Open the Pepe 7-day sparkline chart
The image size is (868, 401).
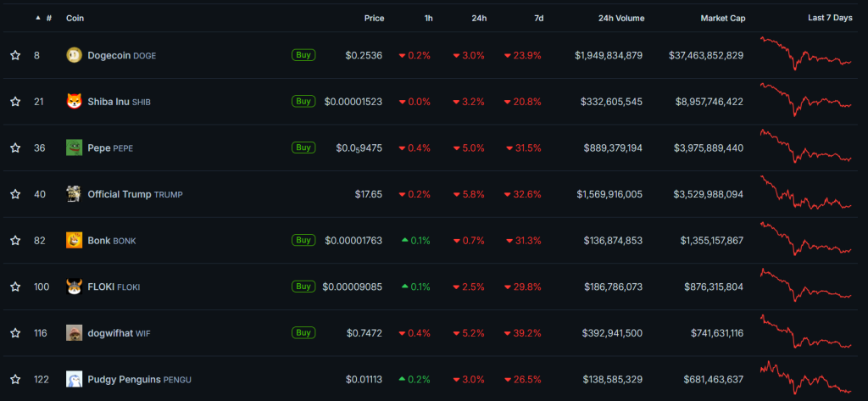pyautogui.click(x=807, y=146)
